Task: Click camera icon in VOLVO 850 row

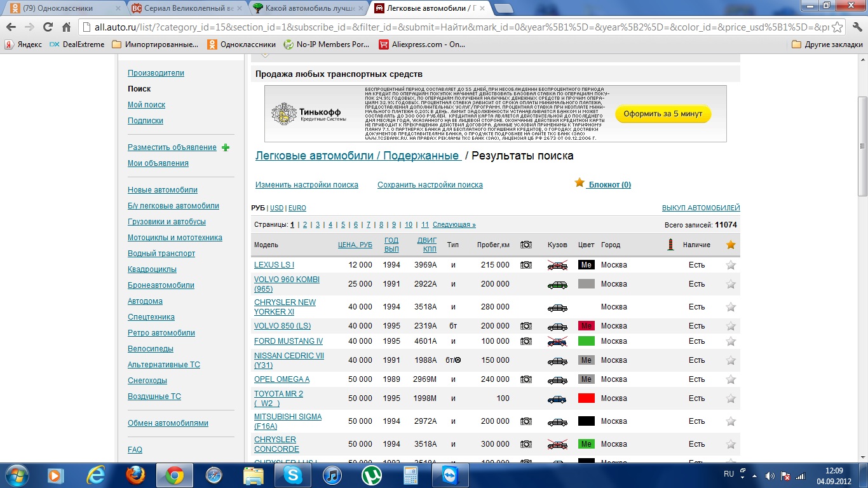Action: [526, 326]
